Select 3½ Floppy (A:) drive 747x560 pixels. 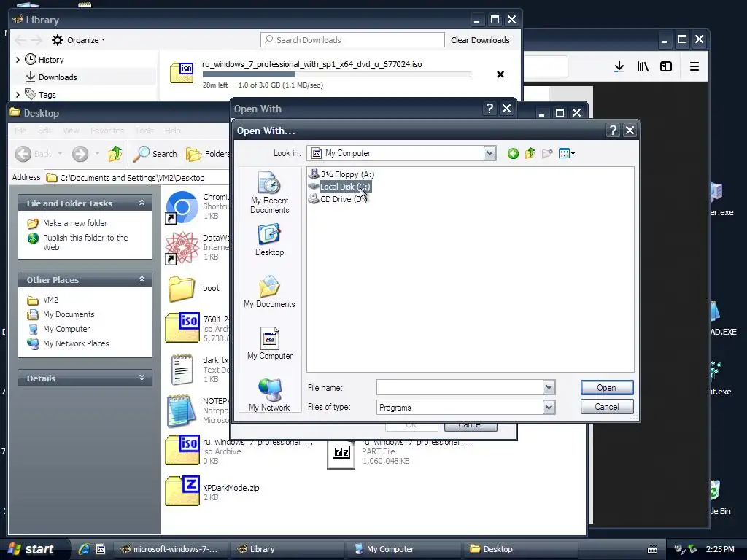pyautogui.click(x=341, y=174)
